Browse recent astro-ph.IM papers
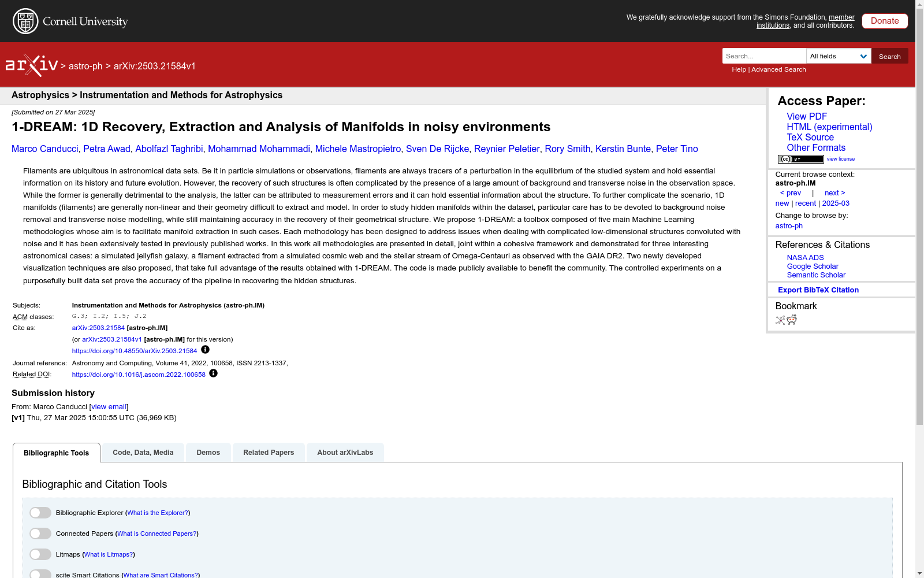The image size is (924, 578). click(806, 203)
